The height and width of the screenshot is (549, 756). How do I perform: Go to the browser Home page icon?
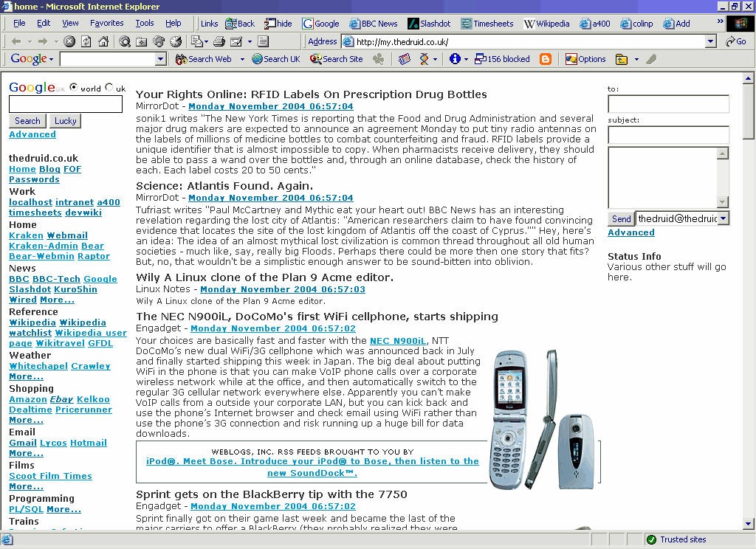[x=103, y=41]
